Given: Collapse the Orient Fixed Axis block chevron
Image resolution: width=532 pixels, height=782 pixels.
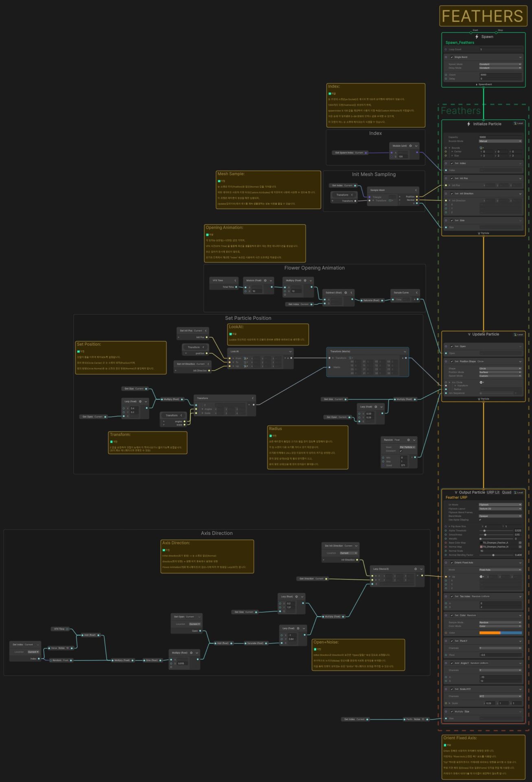Looking at the screenshot, I should pos(520,563).
